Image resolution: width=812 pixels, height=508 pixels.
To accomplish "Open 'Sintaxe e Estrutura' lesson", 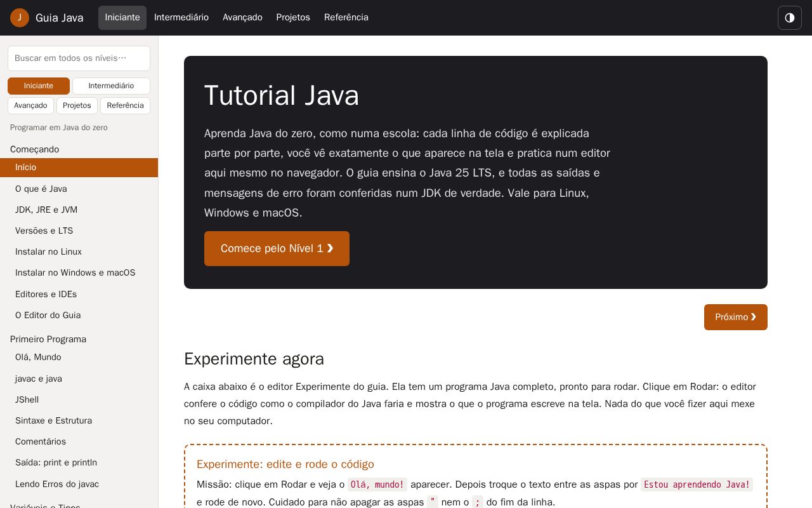I will point(79,420).
